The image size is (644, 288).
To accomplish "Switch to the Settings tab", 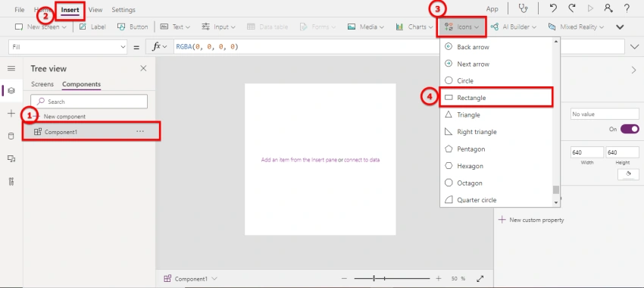I will click(x=123, y=9).
